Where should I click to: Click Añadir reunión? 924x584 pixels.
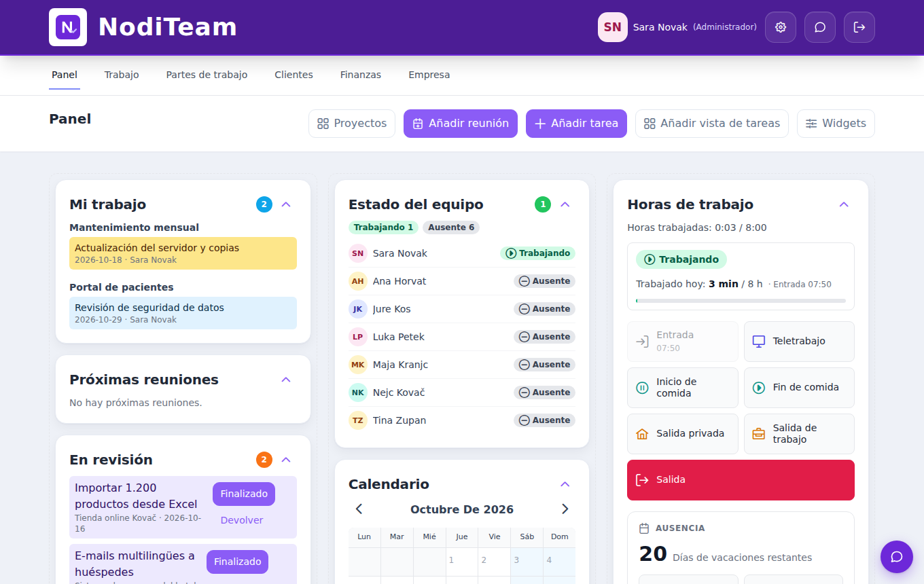point(461,124)
